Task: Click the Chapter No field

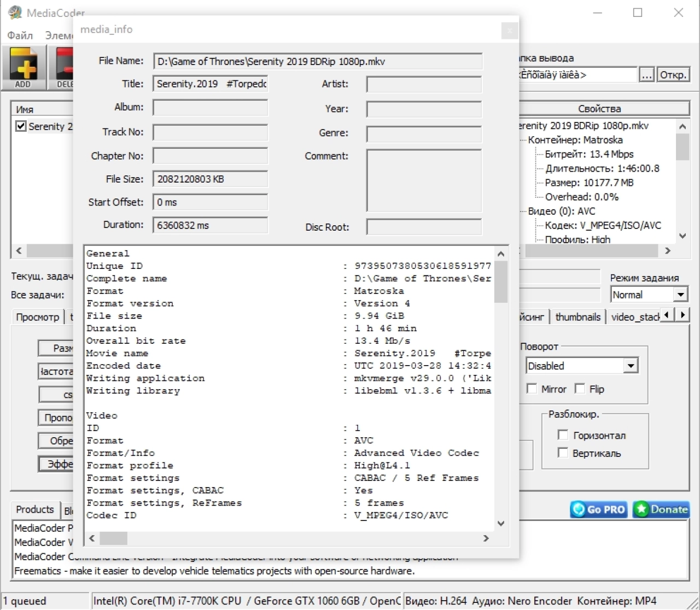Action: point(211,156)
